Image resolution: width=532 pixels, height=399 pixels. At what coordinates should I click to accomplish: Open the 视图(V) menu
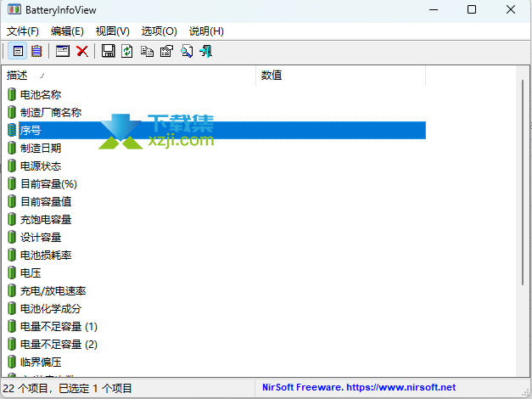(x=113, y=31)
